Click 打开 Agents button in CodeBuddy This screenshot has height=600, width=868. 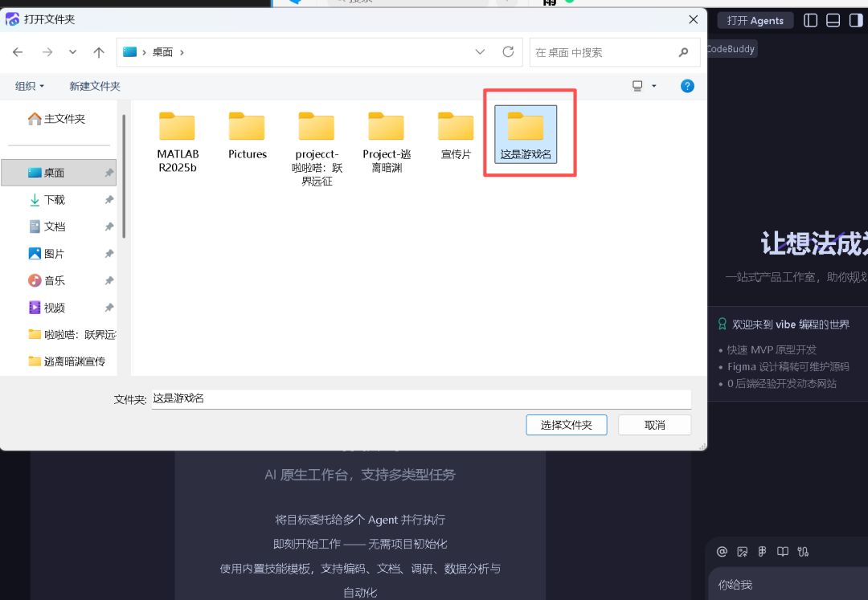tap(755, 20)
